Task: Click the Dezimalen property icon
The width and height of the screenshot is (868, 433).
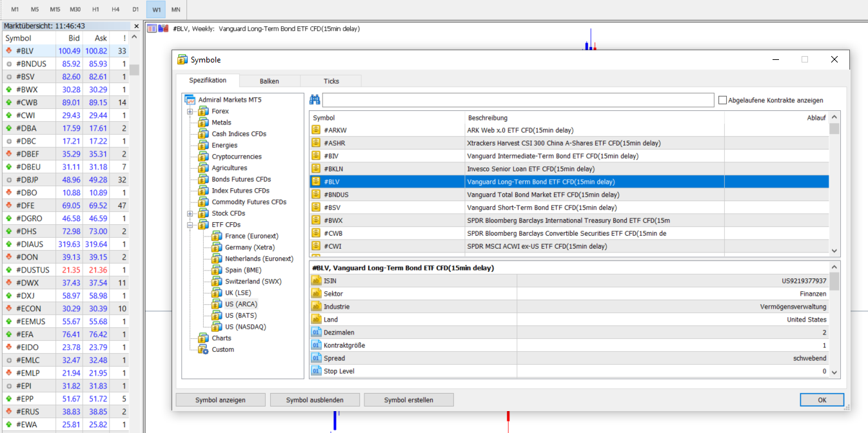Action: (316, 332)
